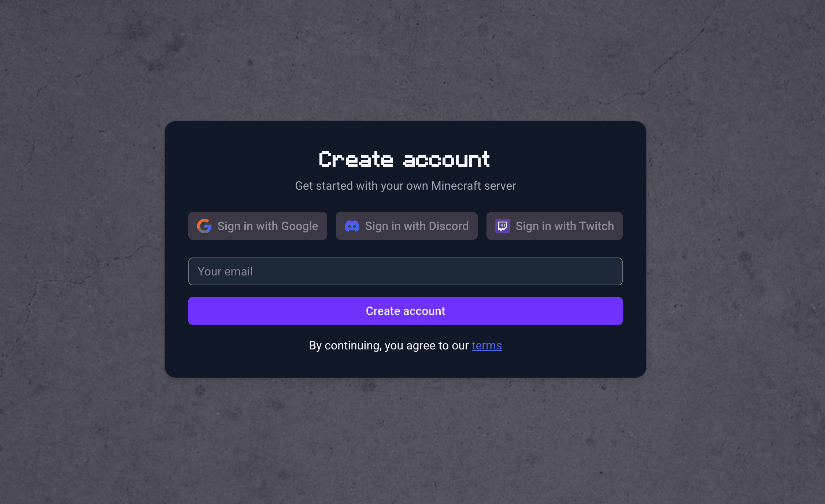
Task: Click the word Twitch in button label
Action: (x=597, y=226)
